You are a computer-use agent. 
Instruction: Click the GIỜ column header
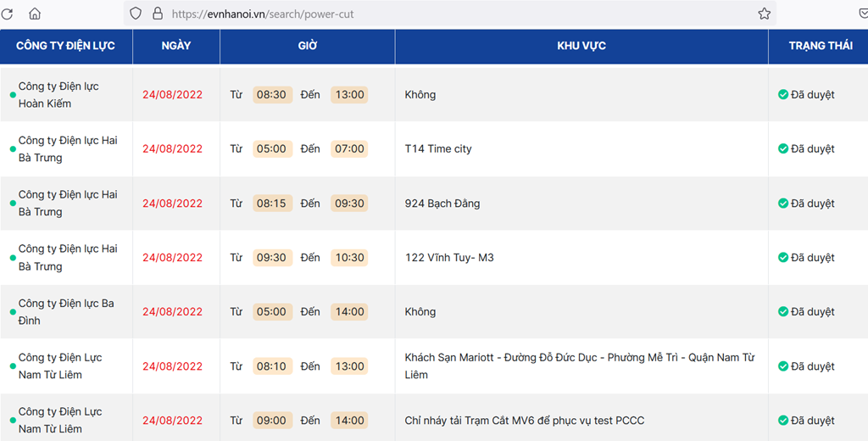307,46
